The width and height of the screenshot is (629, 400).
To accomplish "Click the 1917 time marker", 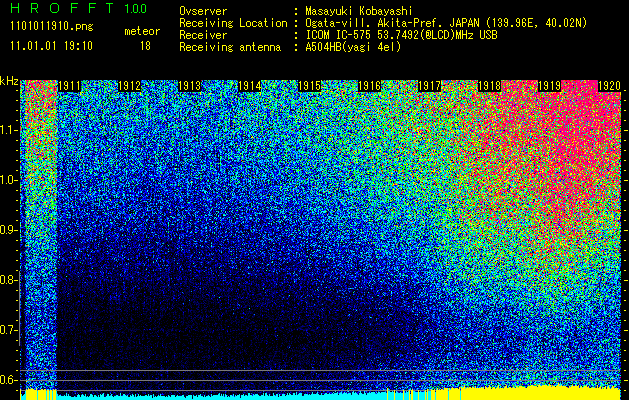I will click(x=429, y=86).
